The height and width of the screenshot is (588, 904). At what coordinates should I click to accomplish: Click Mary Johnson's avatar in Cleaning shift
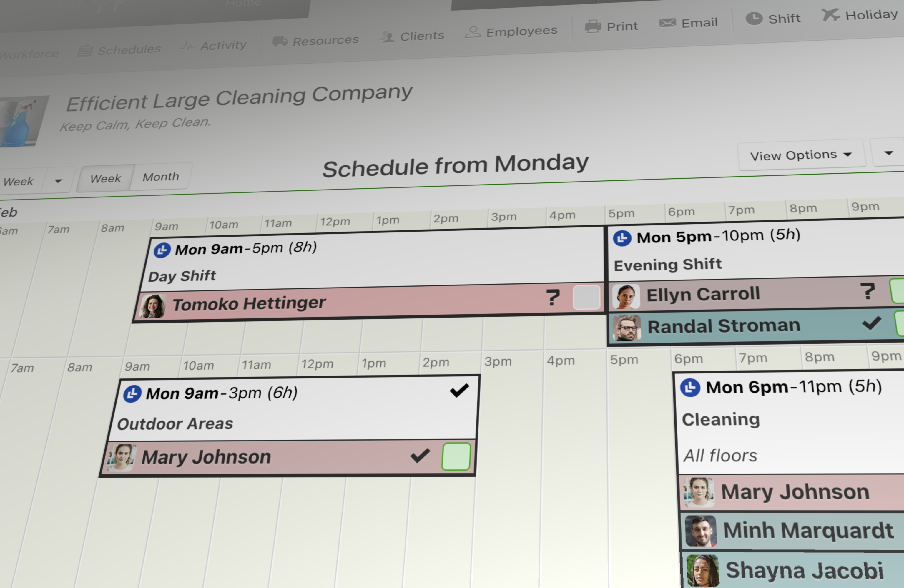click(699, 493)
